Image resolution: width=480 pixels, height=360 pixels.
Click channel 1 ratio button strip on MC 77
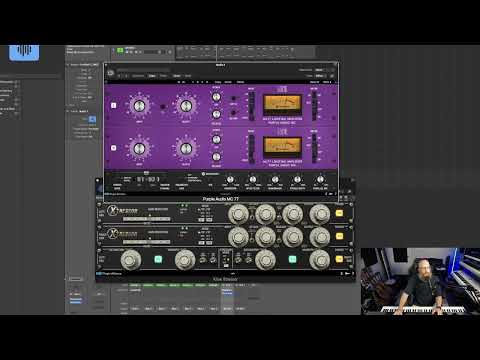(252, 106)
